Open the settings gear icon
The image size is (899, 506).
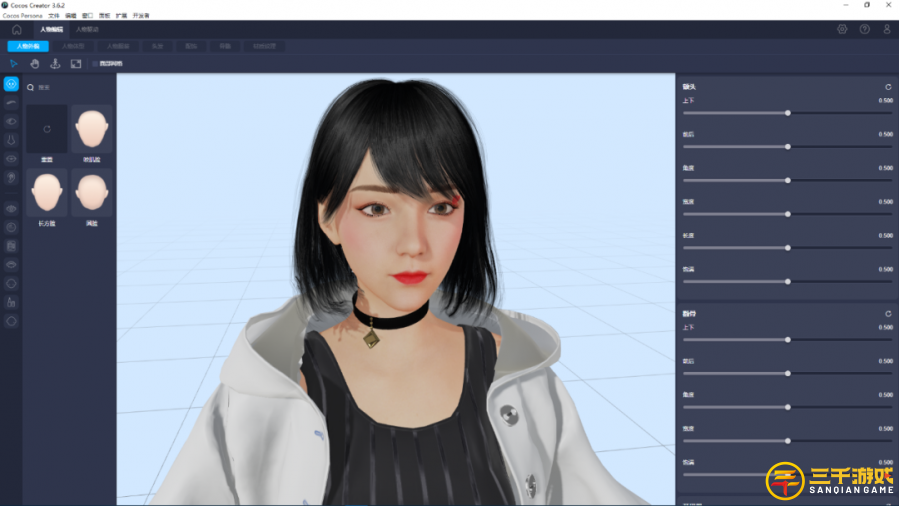pos(842,29)
